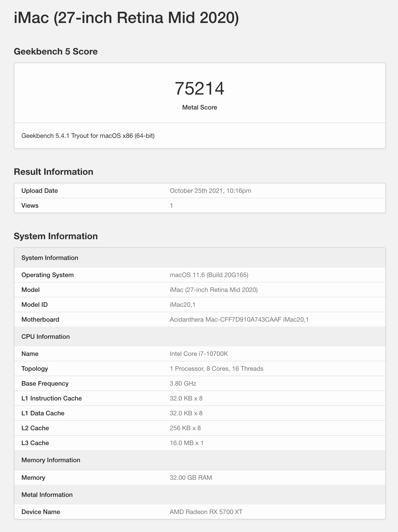Click Acidanthera Mac-CFF7D910A743CAAF motherboard value
The image size is (398, 532).
click(x=239, y=320)
